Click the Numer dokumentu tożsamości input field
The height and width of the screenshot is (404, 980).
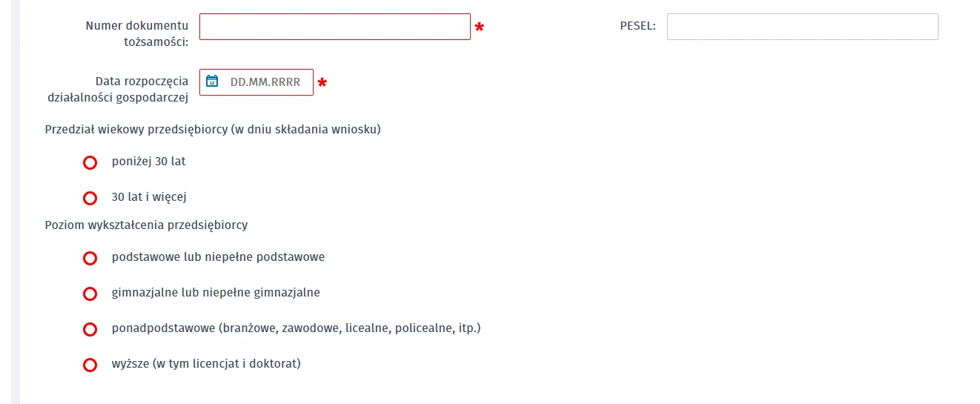pos(335,27)
